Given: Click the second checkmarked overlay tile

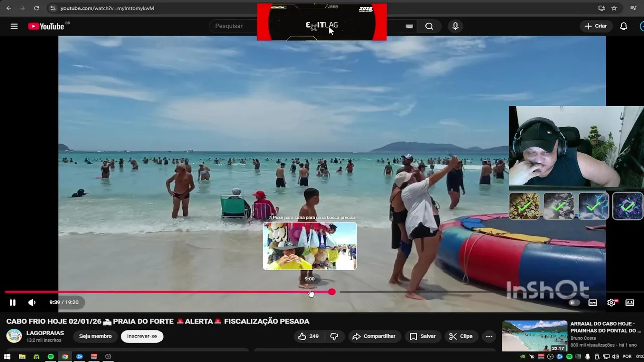Looking at the screenshot, I should [x=558, y=206].
